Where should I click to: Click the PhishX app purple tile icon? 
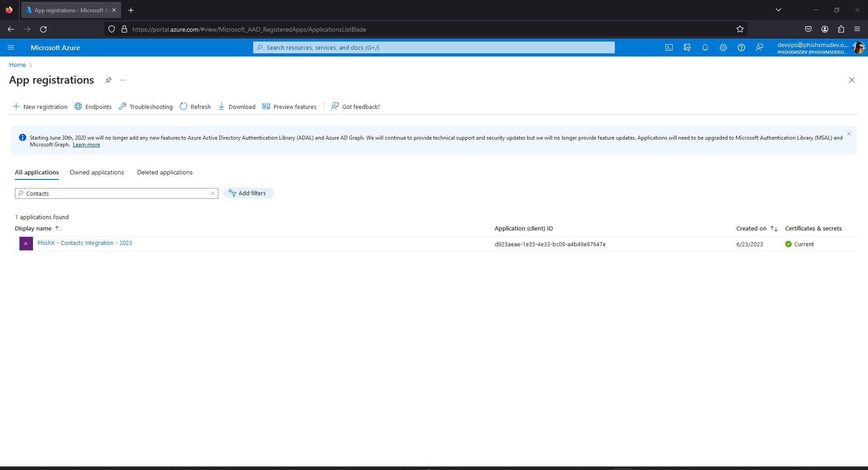[x=26, y=244]
